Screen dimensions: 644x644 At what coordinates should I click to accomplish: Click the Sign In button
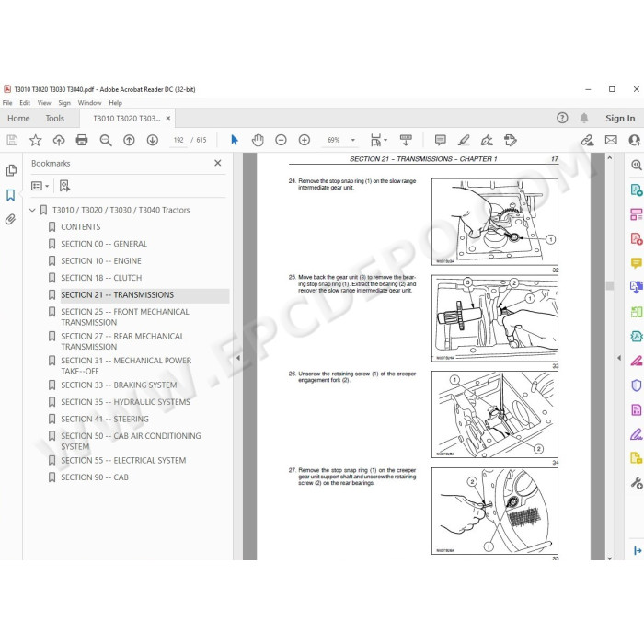point(620,119)
